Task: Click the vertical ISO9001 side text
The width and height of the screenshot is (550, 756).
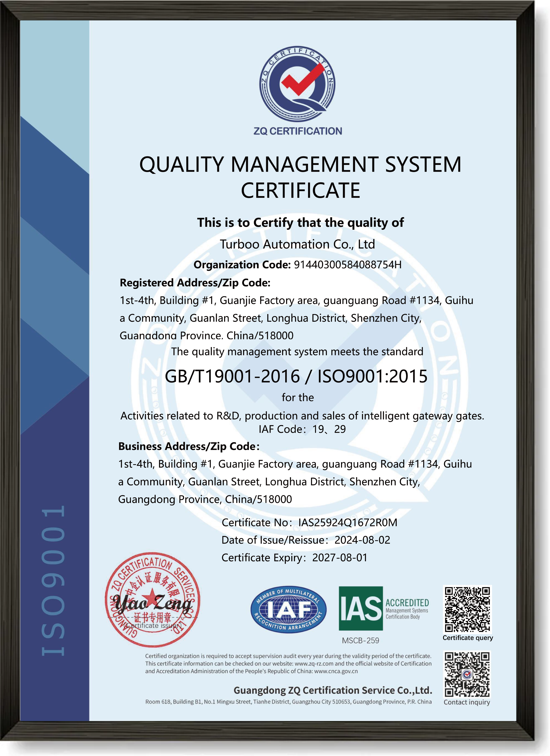Action: tap(53, 580)
